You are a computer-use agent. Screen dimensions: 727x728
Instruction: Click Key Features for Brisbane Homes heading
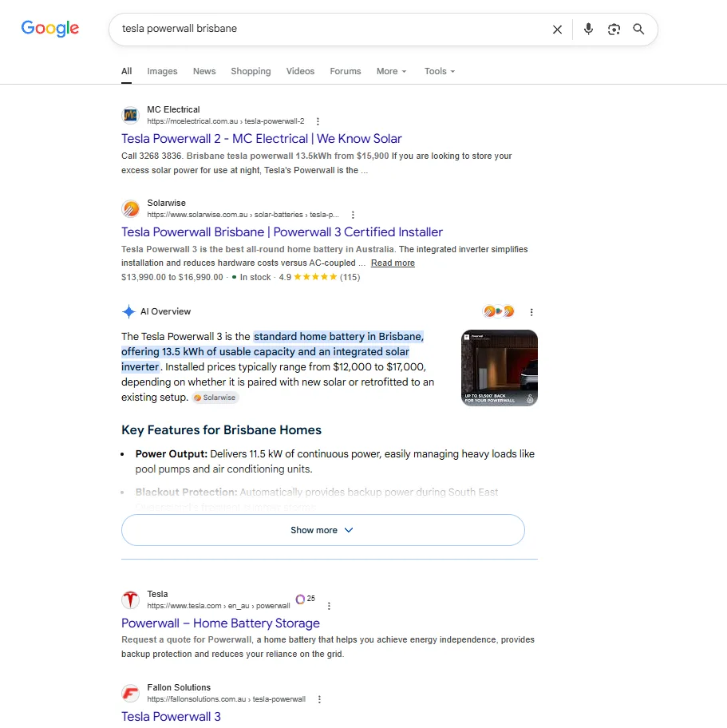tap(221, 430)
